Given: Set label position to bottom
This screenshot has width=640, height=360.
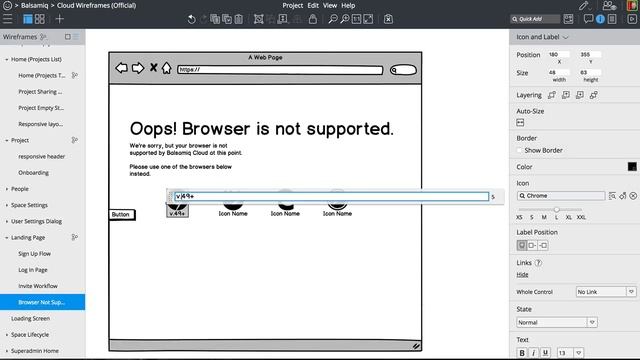Looking at the screenshot, I should pyautogui.click(x=522, y=245).
